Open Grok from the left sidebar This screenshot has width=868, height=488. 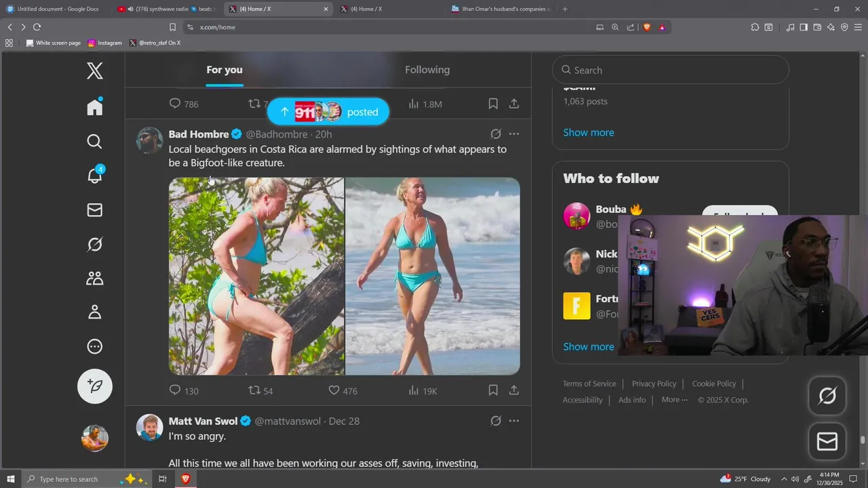[95, 244]
